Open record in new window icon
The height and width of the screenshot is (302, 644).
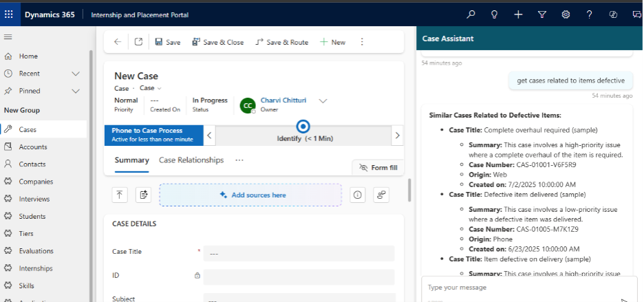click(x=138, y=42)
